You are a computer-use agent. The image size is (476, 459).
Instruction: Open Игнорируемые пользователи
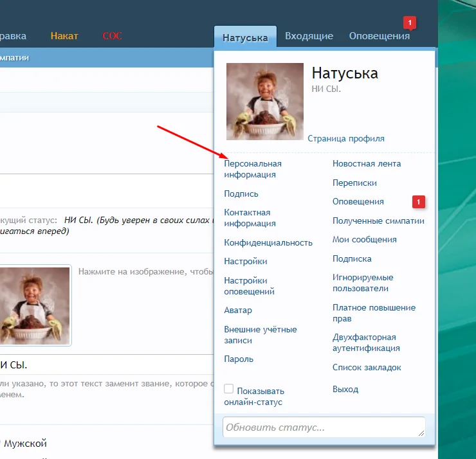click(x=363, y=283)
